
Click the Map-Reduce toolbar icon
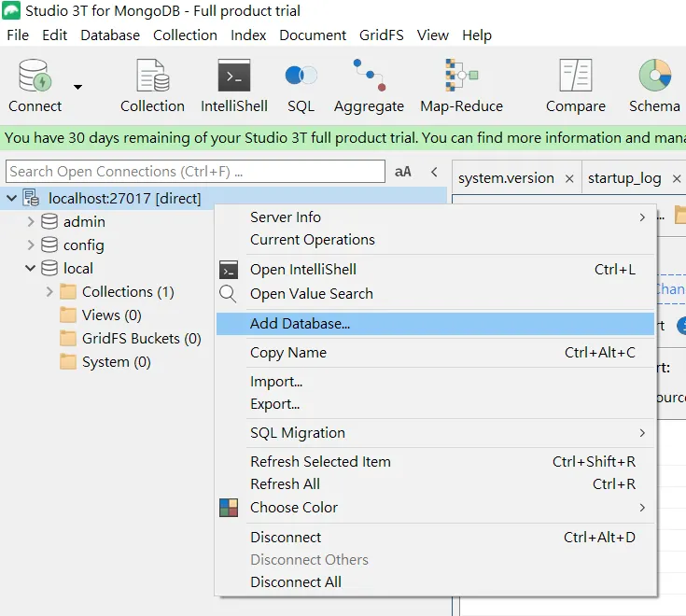coord(461,77)
